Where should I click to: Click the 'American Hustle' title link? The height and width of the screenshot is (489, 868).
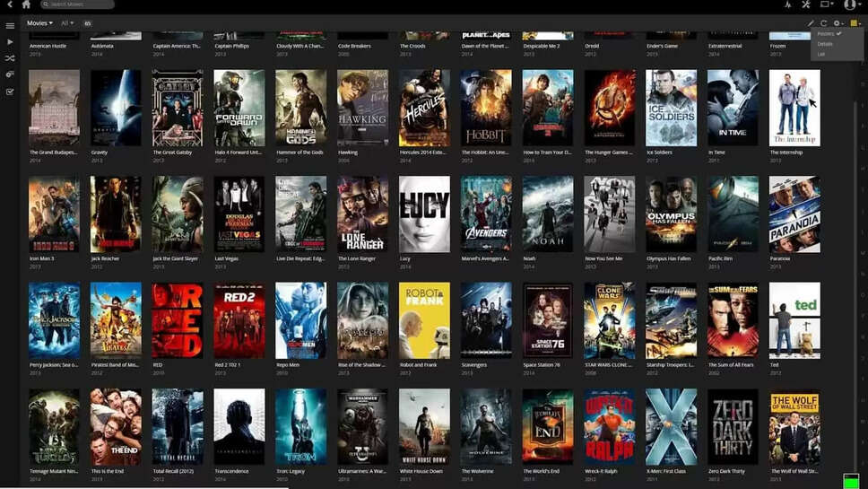[x=48, y=46]
